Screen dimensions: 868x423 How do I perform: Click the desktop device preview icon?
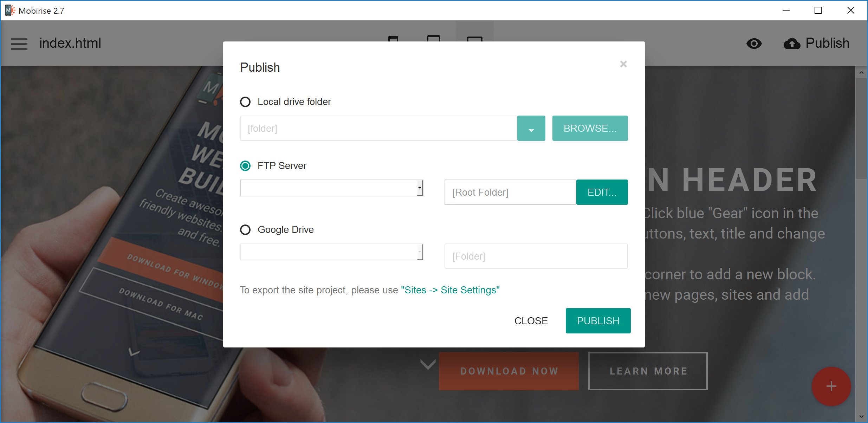click(x=474, y=43)
